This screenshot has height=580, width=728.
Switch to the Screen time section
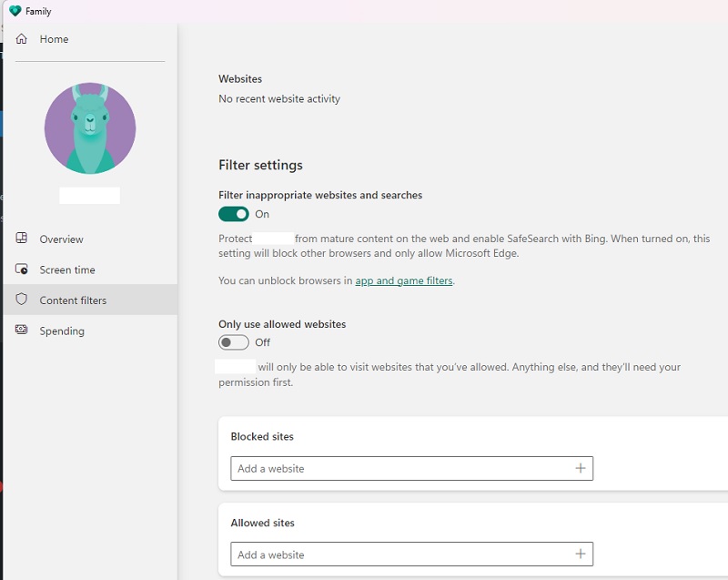(x=68, y=270)
